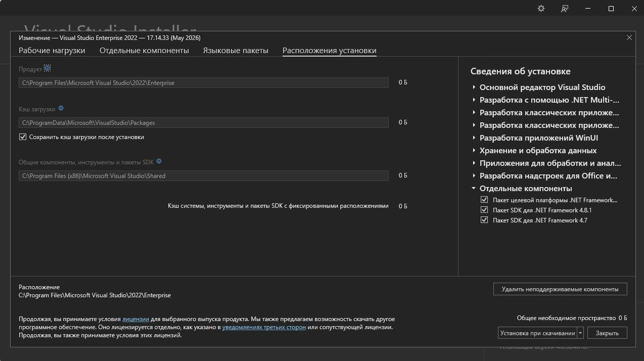Screen dimensions: 644x361
Task: Toggle Сохранить кэш загрузки после установки checkbox
Action: pyautogui.click(x=23, y=137)
